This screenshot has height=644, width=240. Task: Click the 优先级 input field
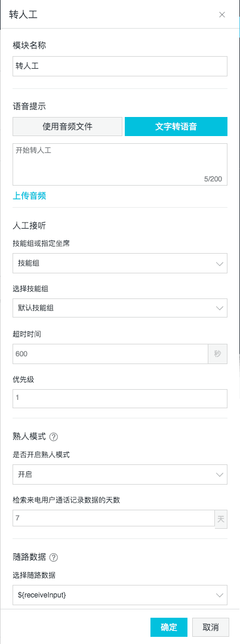(x=120, y=398)
